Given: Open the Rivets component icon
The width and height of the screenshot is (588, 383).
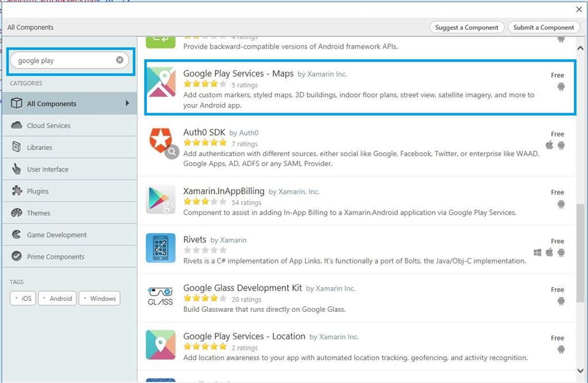Looking at the screenshot, I should 161,248.
